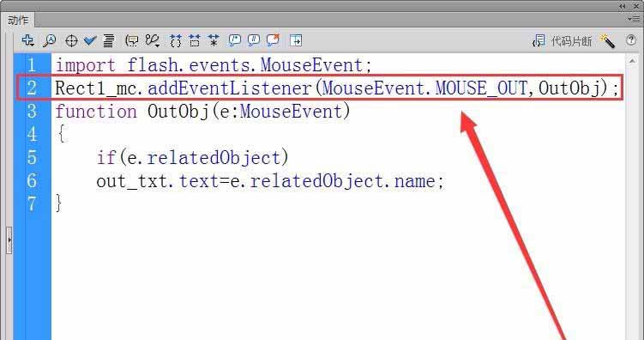
Task: Click the Auto format lines icon
Action: pyautogui.click(x=108, y=40)
